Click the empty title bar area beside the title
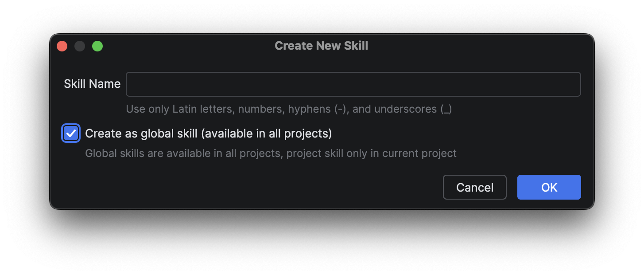This screenshot has width=644, height=275. click(465, 46)
